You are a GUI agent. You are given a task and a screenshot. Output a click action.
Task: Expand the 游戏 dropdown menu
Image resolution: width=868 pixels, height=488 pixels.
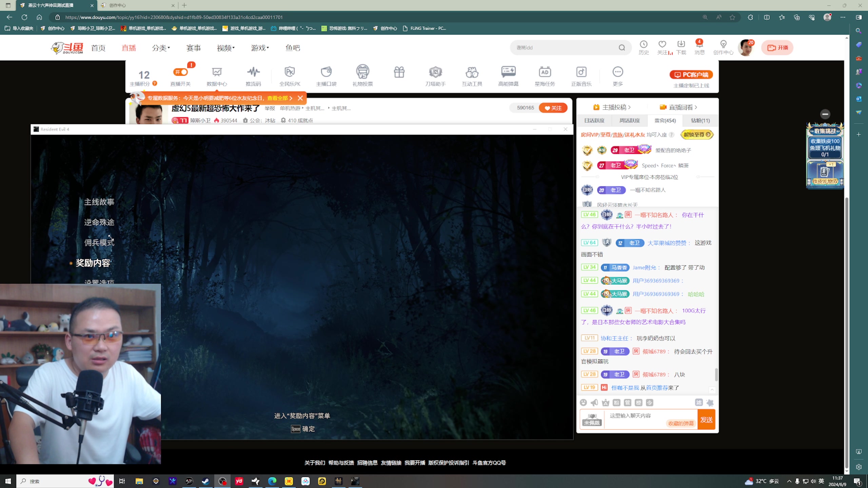[x=260, y=48]
